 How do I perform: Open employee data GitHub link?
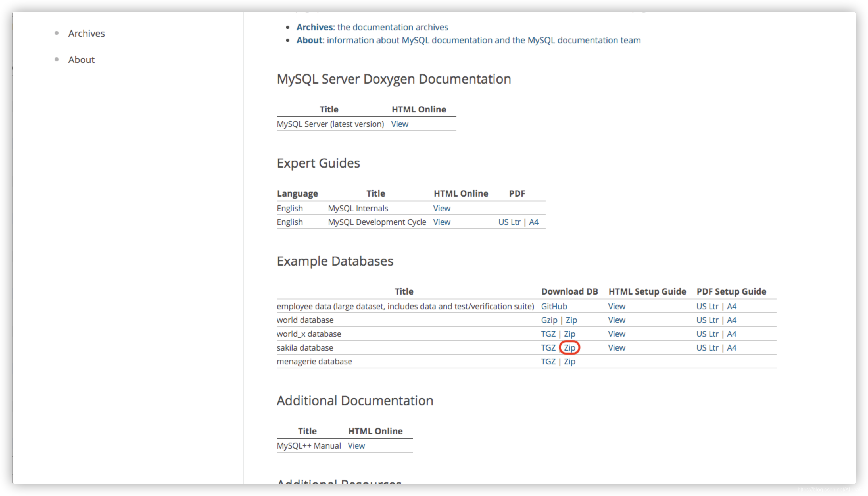click(x=554, y=306)
